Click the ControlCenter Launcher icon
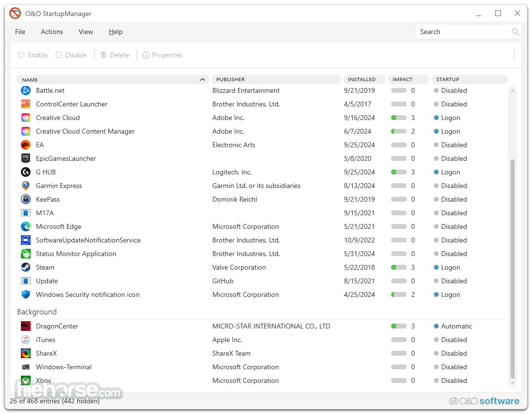 point(25,104)
